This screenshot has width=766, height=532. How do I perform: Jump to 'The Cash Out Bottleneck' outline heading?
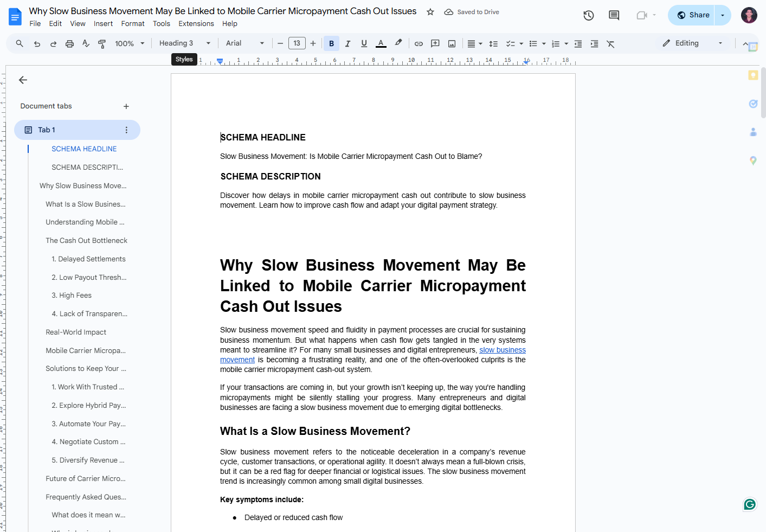[x=87, y=241]
